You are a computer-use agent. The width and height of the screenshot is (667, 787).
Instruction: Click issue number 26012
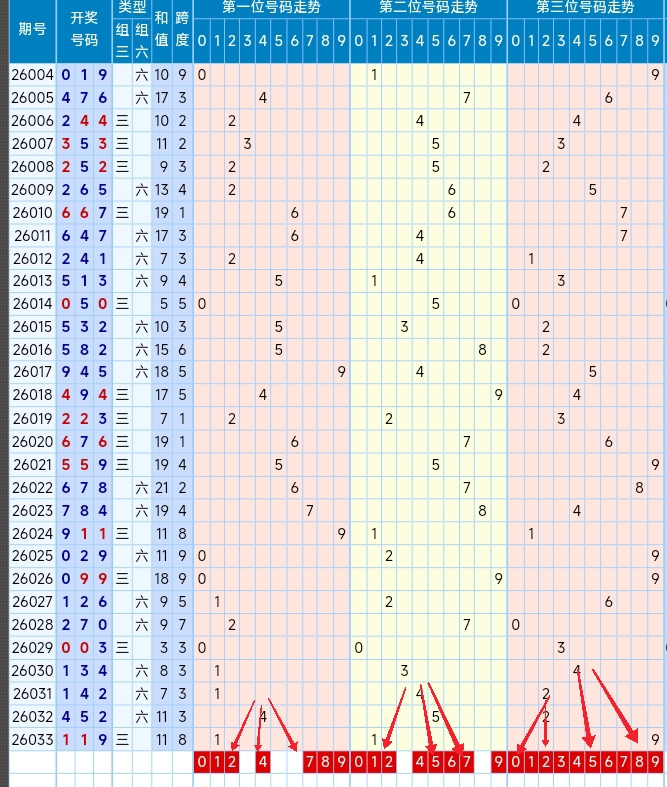33,258
